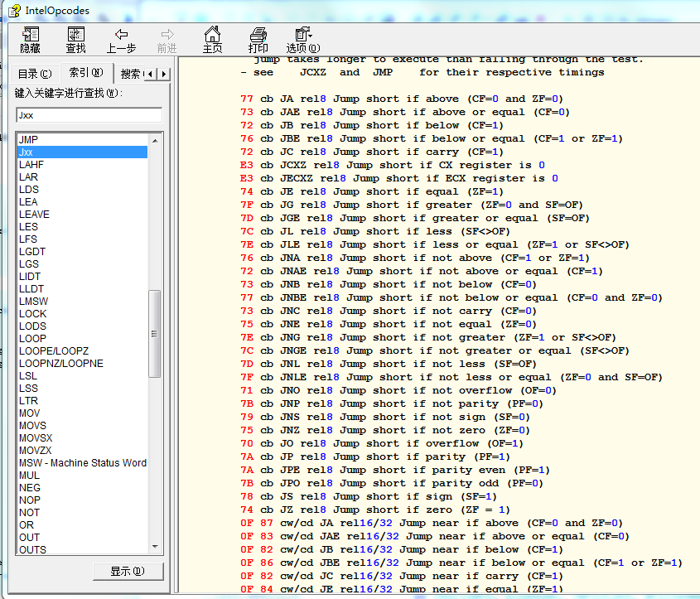Select LGDT in the index list
The height and width of the screenshot is (599, 700).
pos(83,252)
